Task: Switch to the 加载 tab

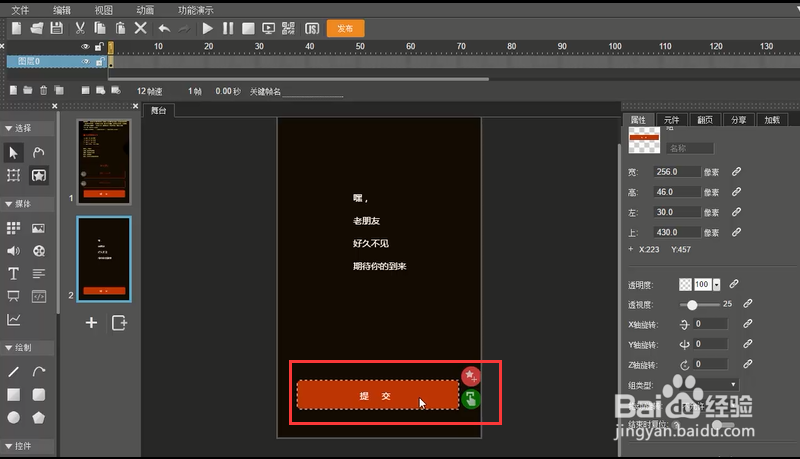Action: tap(772, 120)
